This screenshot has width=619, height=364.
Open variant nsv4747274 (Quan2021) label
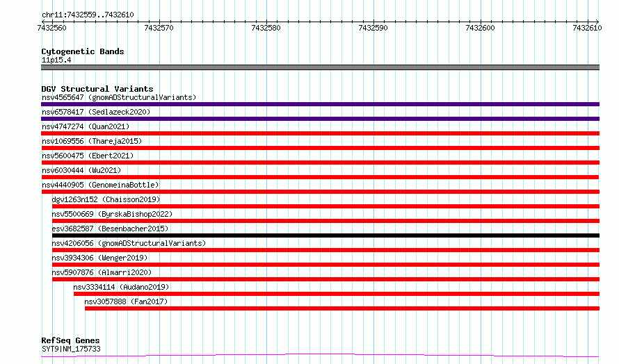pos(86,126)
